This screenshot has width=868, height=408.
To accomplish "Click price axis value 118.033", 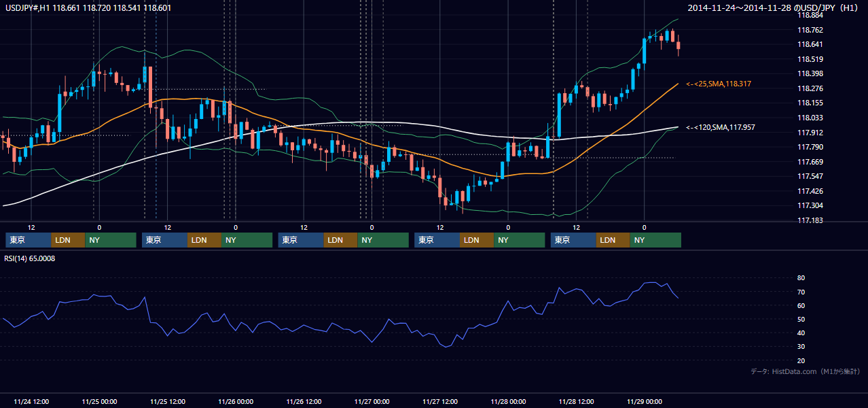I will (x=810, y=118).
